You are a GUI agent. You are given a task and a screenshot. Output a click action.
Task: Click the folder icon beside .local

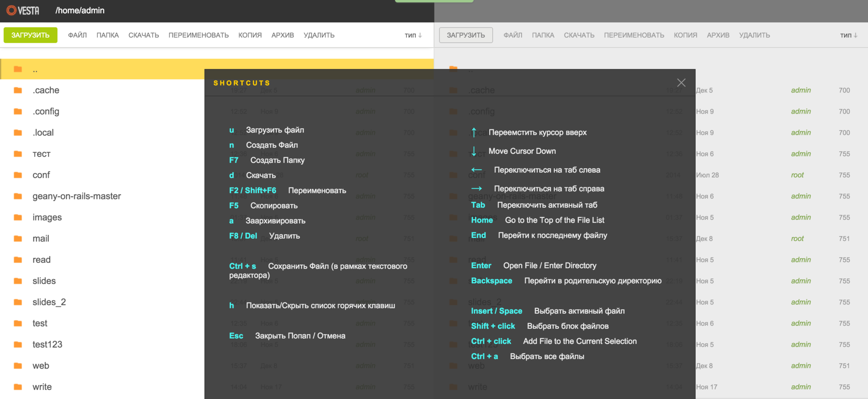pyautogui.click(x=18, y=133)
